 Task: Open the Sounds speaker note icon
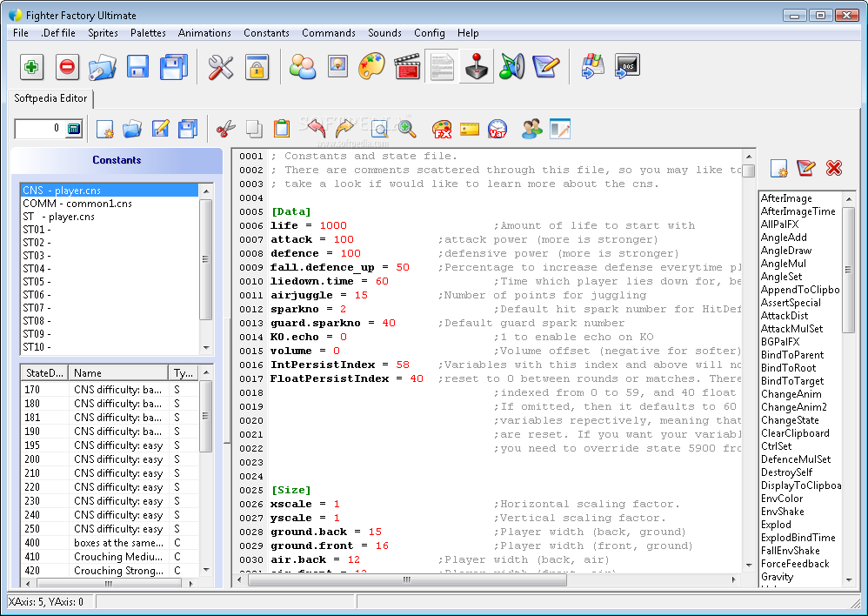(511, 67)
